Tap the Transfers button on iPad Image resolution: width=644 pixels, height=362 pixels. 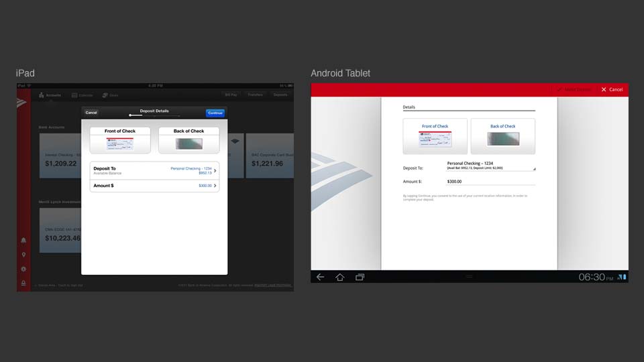click(255, 95)
